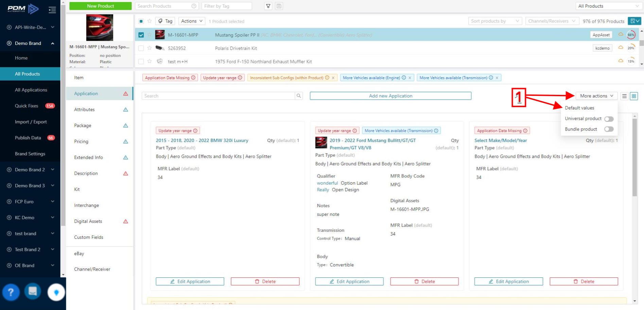Click the PDM Automotive logo

click(x=23, y=8)
